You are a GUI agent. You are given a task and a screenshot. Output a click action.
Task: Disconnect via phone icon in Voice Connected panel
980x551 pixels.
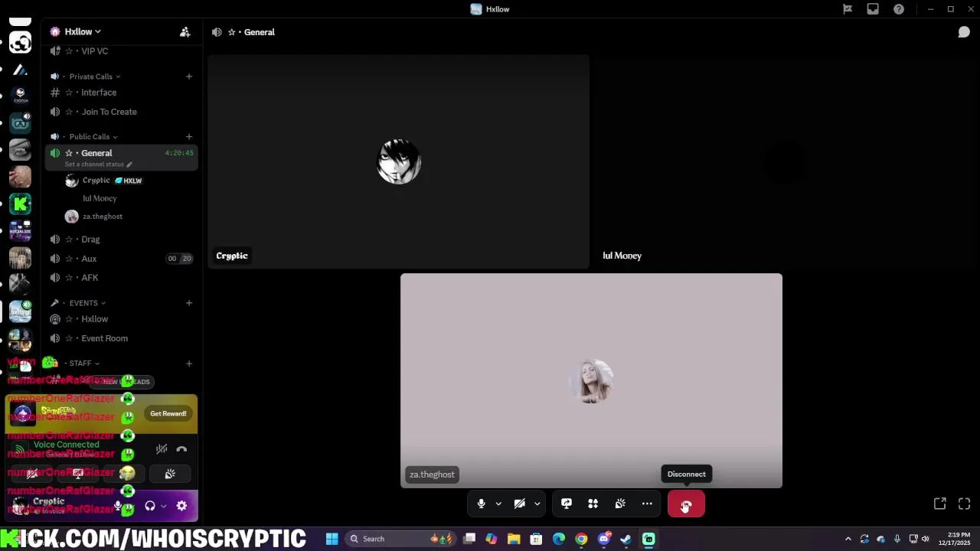point(181,449)
